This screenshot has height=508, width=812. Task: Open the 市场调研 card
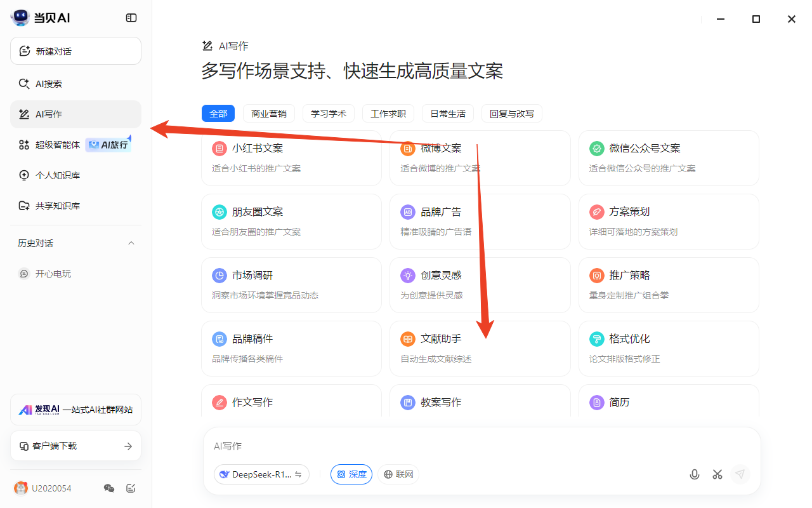point(291,285)
